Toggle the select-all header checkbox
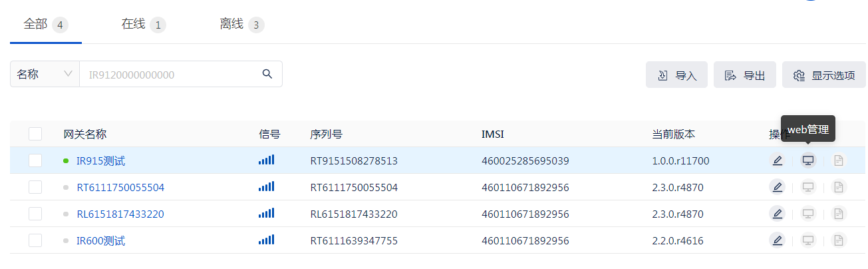Screen dimensions: 868x269 tap(35, 134)
